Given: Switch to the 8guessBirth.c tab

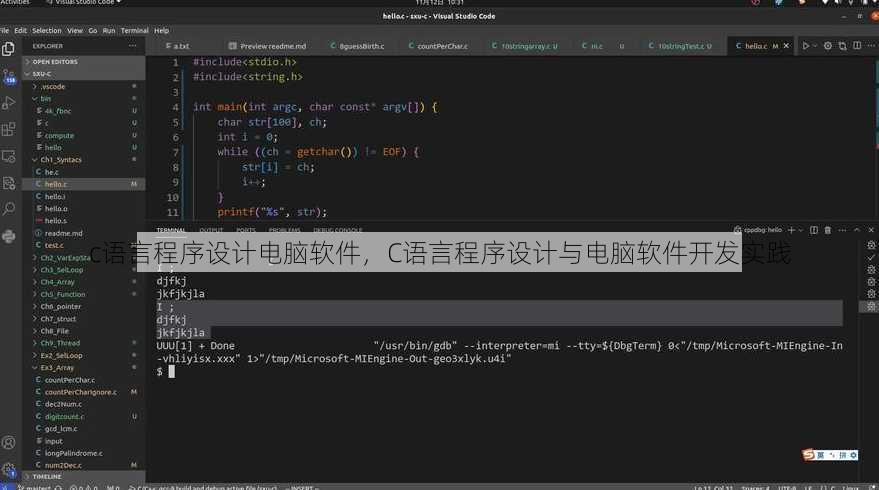Looking at the screenshot, I should coord(357,46).
